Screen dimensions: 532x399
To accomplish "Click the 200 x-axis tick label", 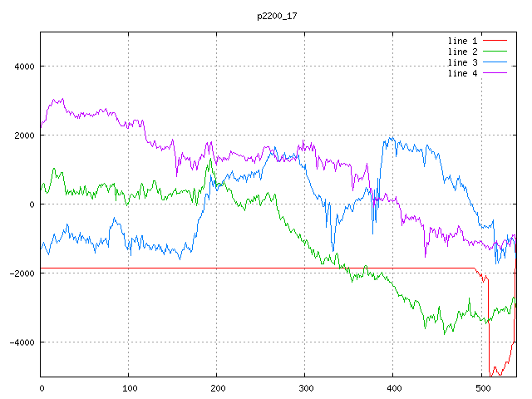I will pos(217,387).
